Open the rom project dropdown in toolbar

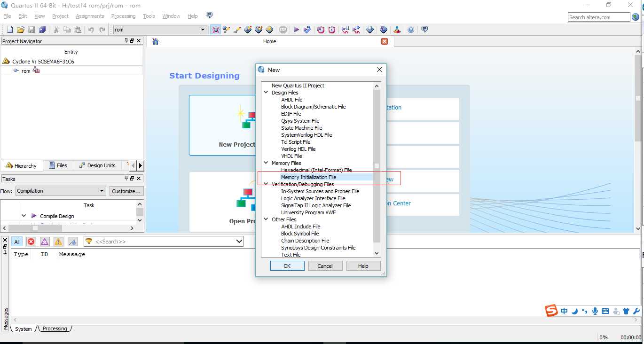point(203,30)
